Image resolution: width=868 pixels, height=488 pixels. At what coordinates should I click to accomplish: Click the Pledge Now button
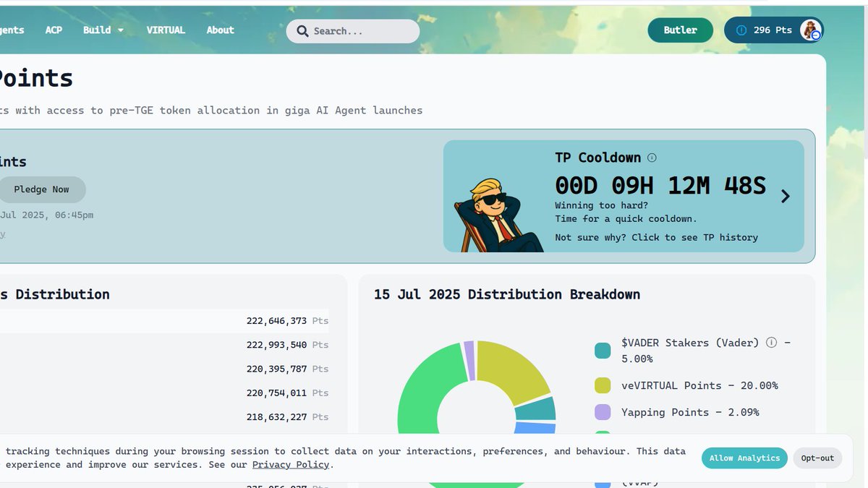pyautogui.click(x=41, y=189)
